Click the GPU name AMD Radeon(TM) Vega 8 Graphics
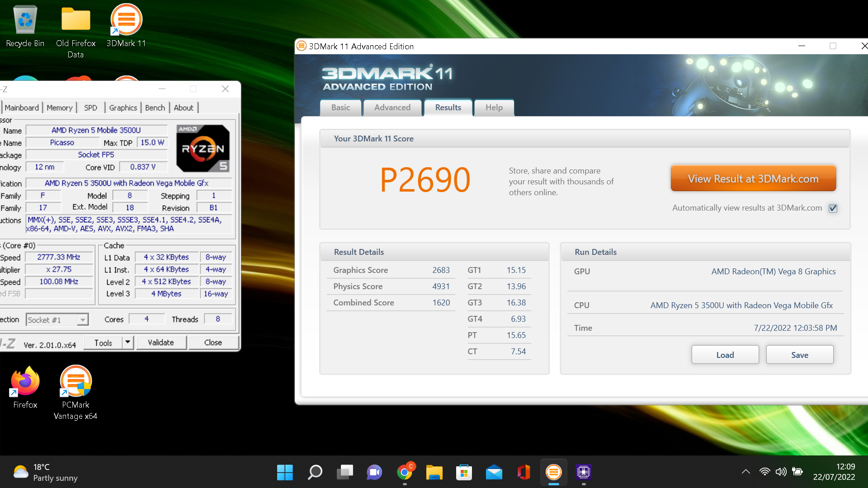The height and width of the screenshot is (488, 868). [x=774, y=272]
